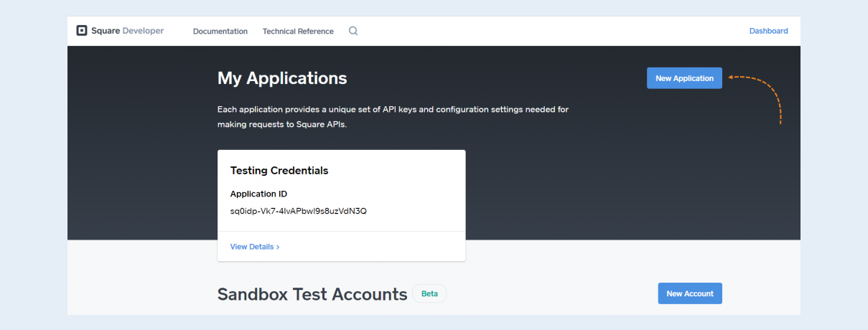Click the Square Developer wordmark
868x330 pixels.
pyautogui.click(x=127, y=31)
